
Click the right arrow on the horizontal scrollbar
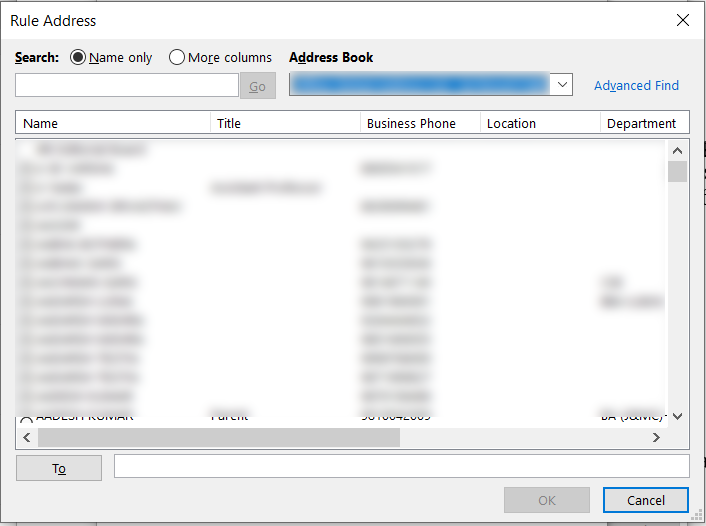click(656, 438)
